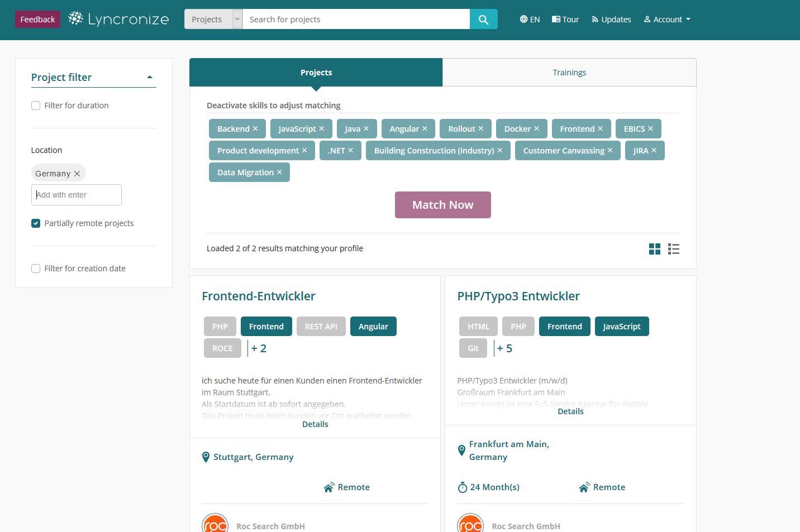Deactivate Data Migration skill X
Image resolution: width=800 pixels, height=532 pixels.
pyautogui.click(x=279, y=172)
